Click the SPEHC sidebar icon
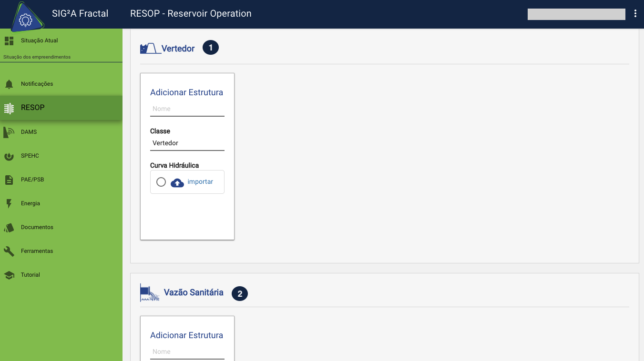The height and width of the screenshot is (361, 644). tap(9, 156)
